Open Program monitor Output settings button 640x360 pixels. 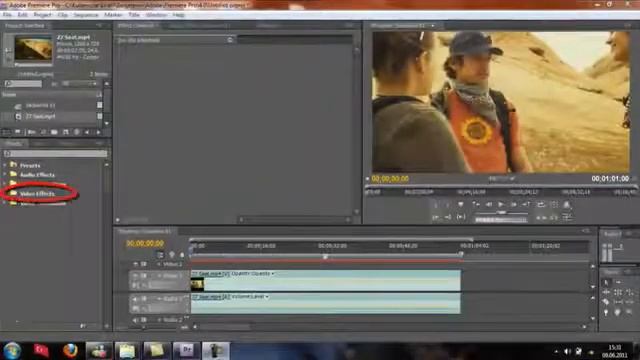[567, 204]
